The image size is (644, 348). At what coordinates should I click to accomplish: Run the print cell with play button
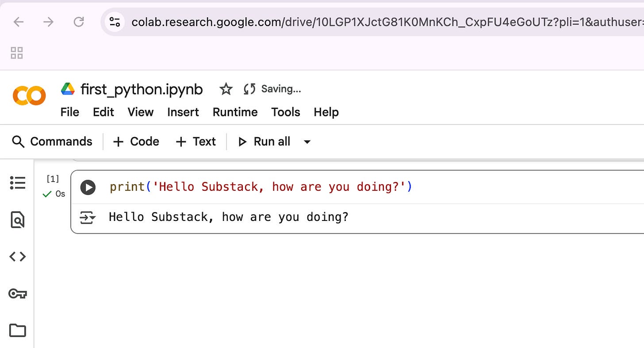pos(88,187)
